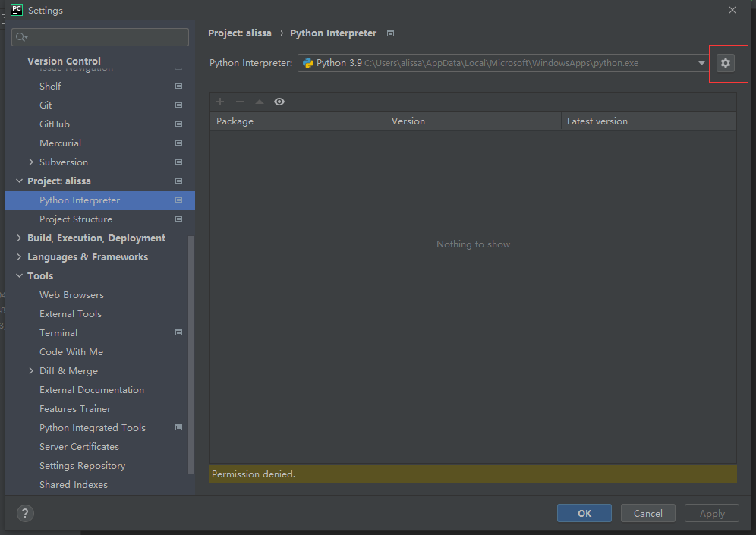Click the breadcrumb project-level icon in header

click(391, 33)
